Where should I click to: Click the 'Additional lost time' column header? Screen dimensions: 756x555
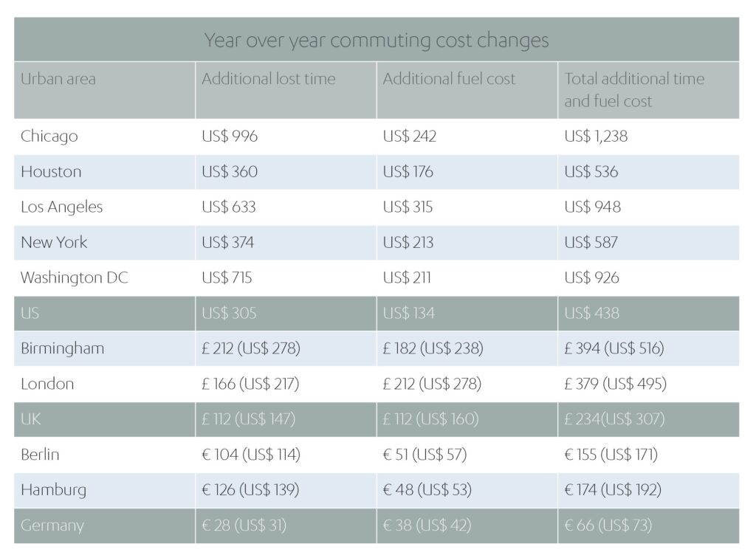point(269,79)
